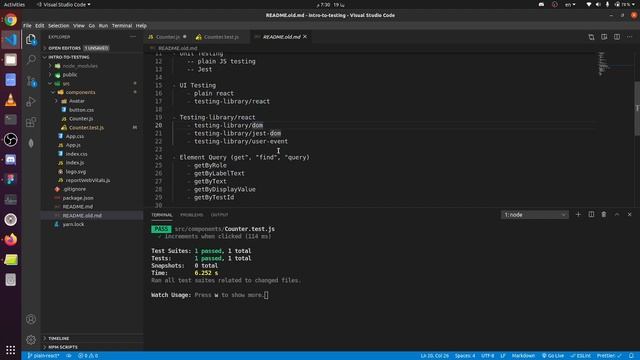The width and height of the screenshot is (640, 360).
Task: Split the editor to the right
Action: point(617,37)
